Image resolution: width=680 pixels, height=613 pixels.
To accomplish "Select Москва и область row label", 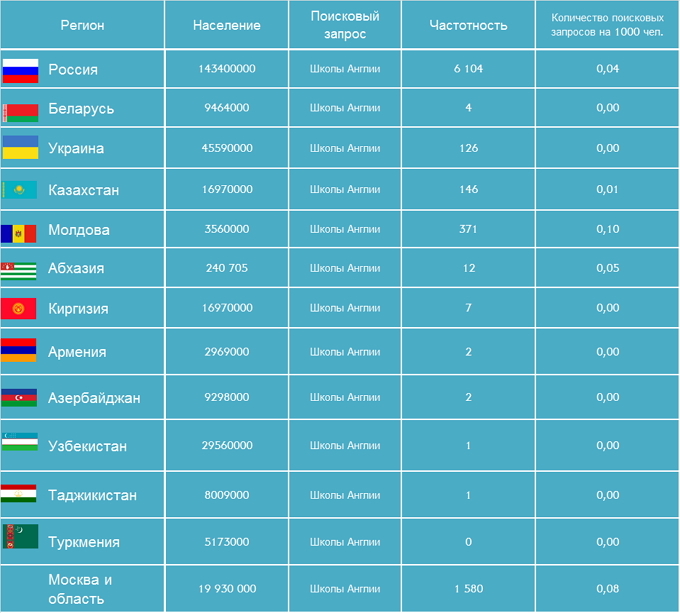I will click(x=80, y=589).
